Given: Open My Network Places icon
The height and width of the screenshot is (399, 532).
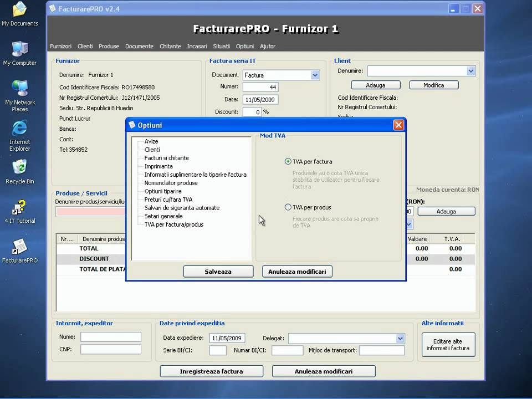Looking at the screenshot, I should pyautogui.click(x=20, y=96).
